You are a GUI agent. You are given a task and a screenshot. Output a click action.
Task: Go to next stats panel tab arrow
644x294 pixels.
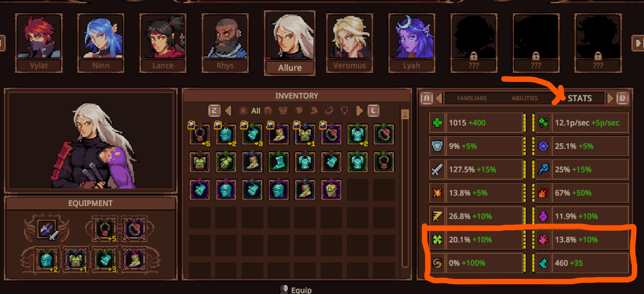pos(610,98)
